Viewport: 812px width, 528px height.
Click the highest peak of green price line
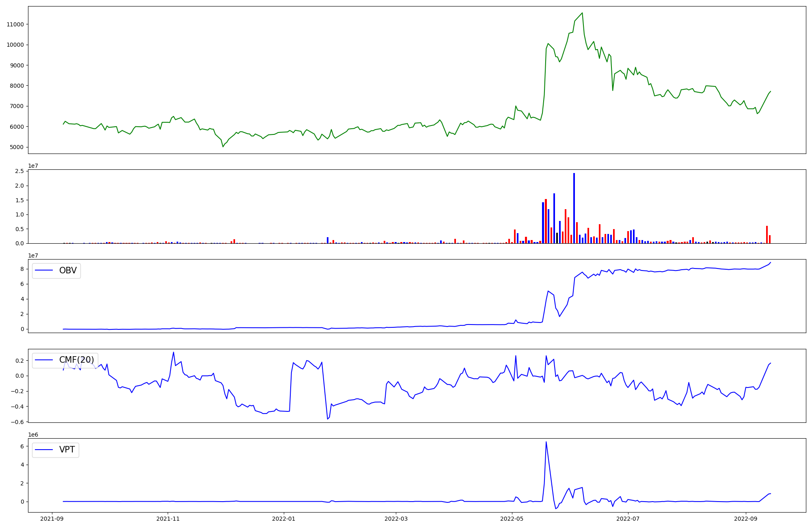pos(582,13)
